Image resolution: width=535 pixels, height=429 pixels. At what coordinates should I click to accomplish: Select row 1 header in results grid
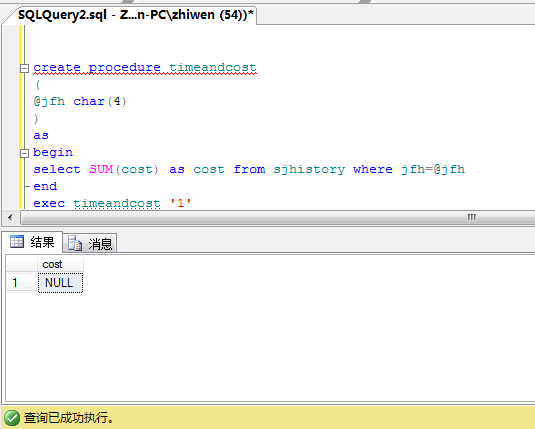[22, 283]
